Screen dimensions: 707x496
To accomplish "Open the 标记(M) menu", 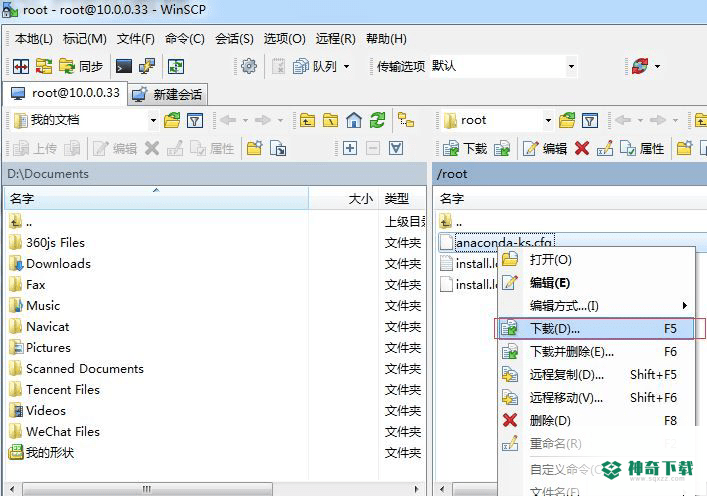I will coord(84,39).
